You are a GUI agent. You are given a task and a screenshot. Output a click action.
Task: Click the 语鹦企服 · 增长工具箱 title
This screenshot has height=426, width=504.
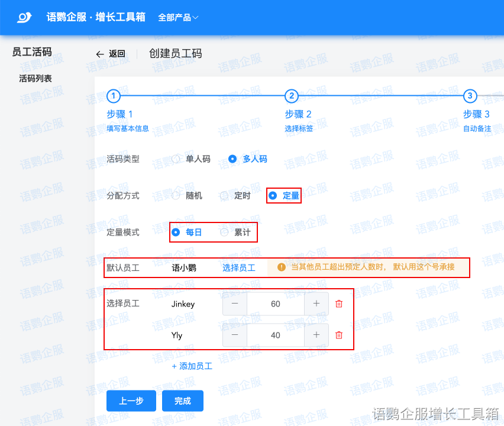(x=96, y=17)
